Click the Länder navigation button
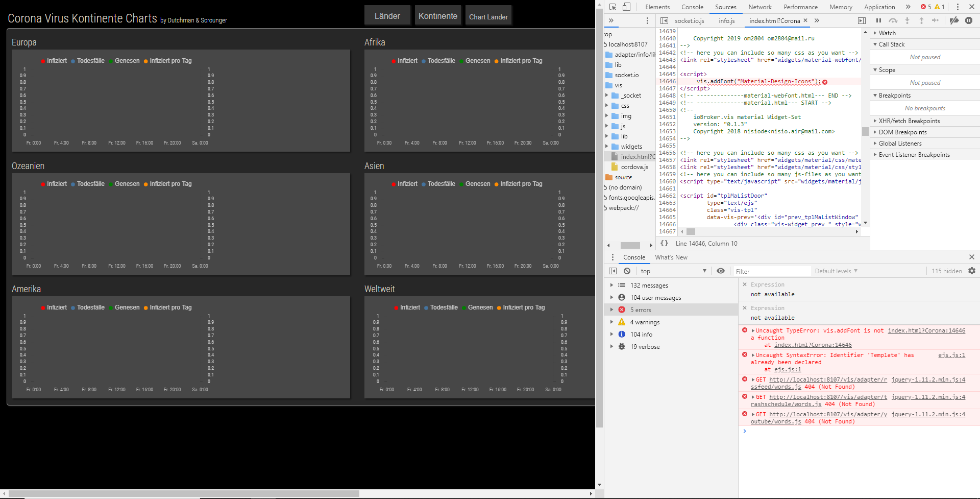The width and height of the screenshot is (980, 499). pyautogui.click(x=387, y=16)
